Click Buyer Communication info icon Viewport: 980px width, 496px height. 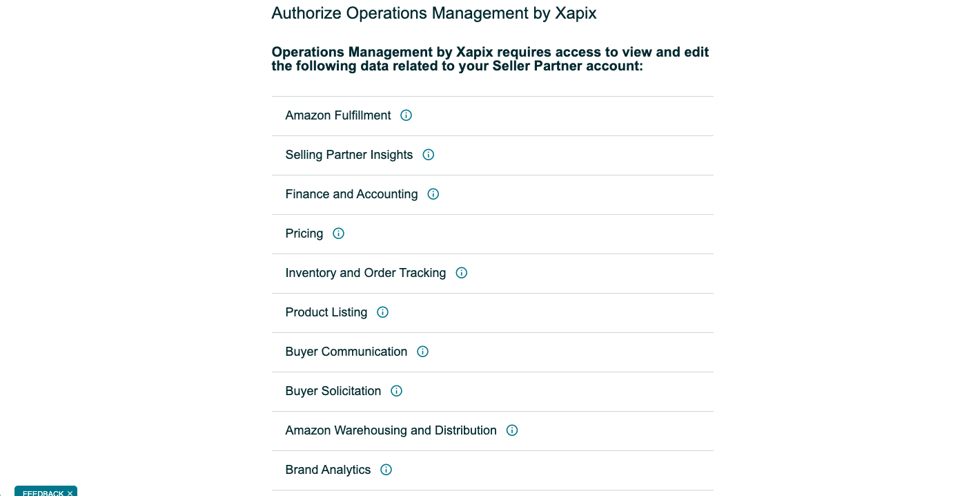pos(423,352)
